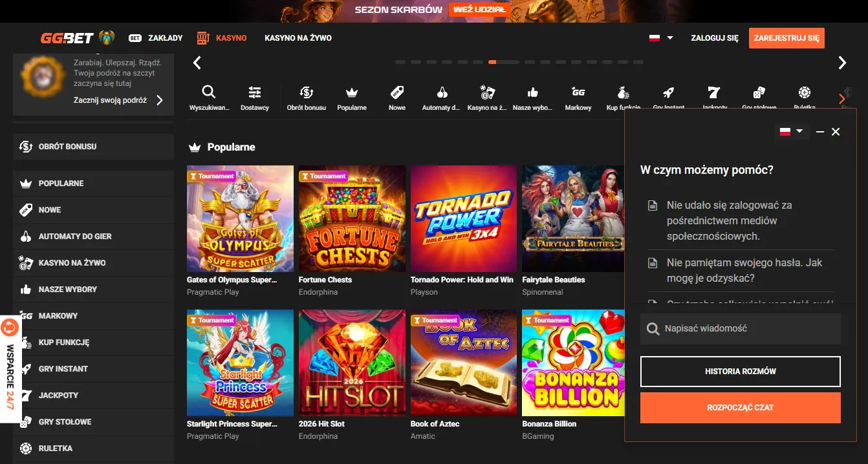Select Nasze wybory in the sidebar
Screen dimensions: 868x464
pyautogui.click(x=93, y=290)
